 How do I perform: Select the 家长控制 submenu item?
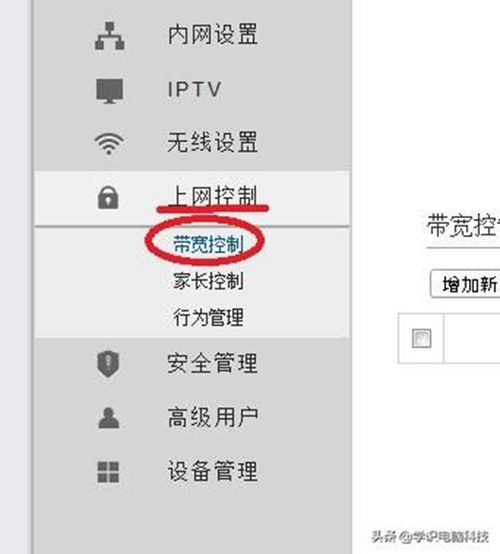[208, 281]
